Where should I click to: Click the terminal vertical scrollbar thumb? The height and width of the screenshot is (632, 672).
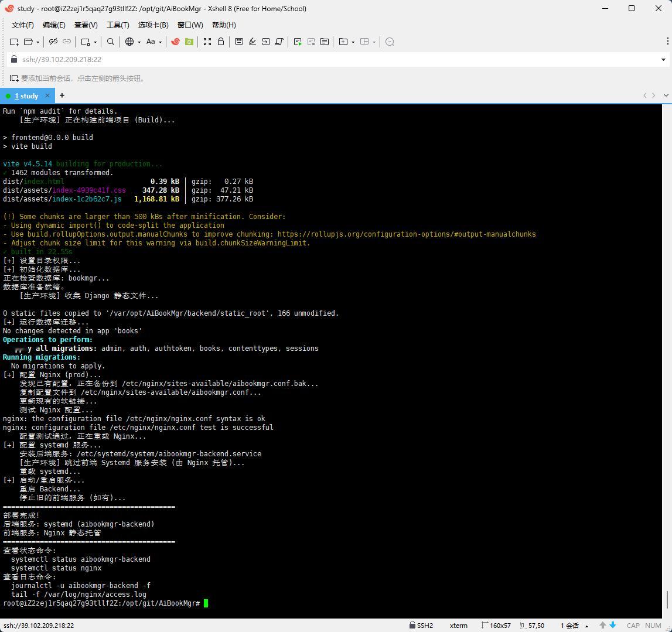click(x=667, y=599)
